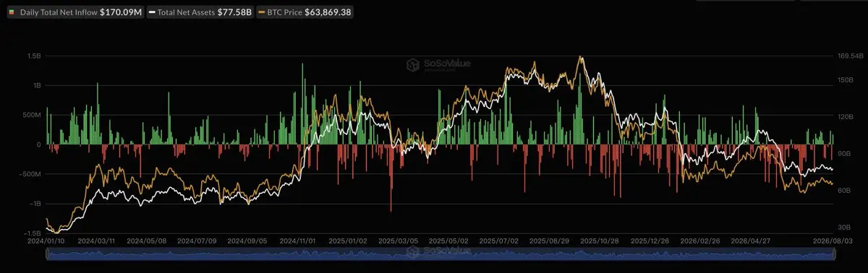Click the 1B label on the left axis

[37, 85]
